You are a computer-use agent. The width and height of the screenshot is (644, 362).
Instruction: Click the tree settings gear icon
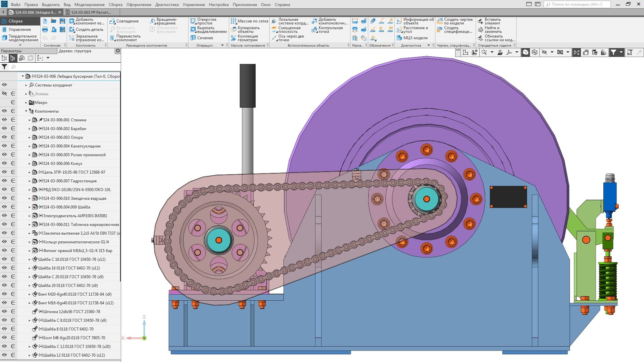(118, 51)
